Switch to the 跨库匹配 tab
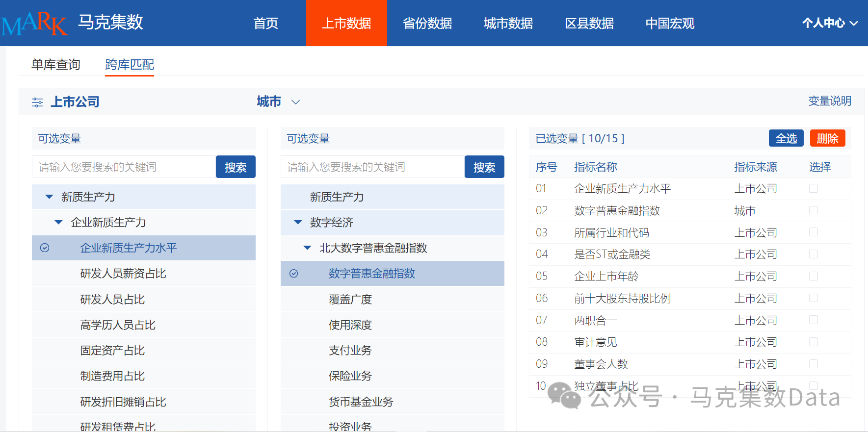 point(130,64)
